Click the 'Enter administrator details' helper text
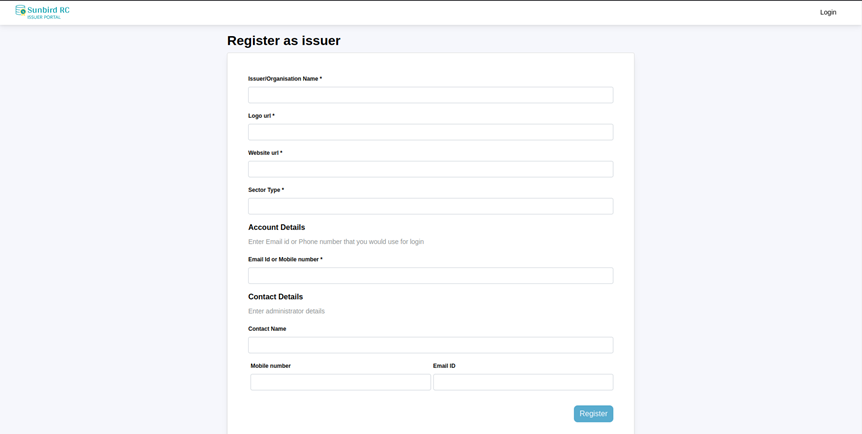Image resolution: width=862 pixels, height=434 pixels. click(286, 311)
